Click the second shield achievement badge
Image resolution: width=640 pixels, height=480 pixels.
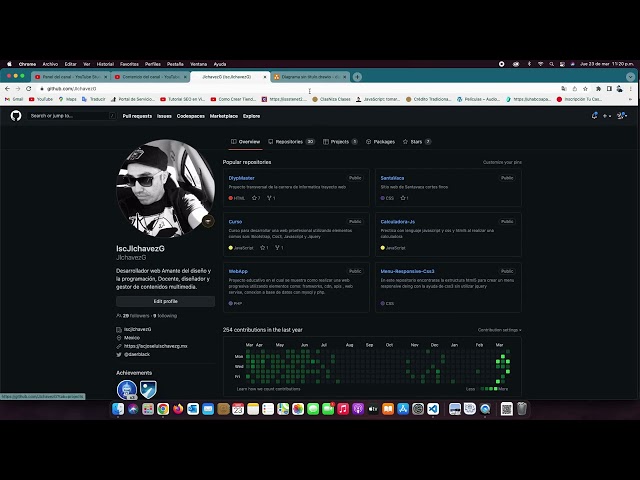point(148,389)
